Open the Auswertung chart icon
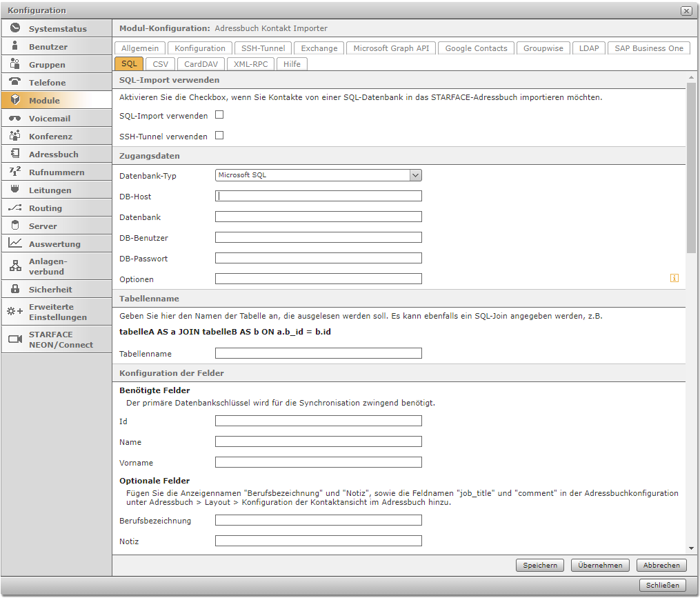The height and width of the screenshot is (598, 700). (14, 243)
